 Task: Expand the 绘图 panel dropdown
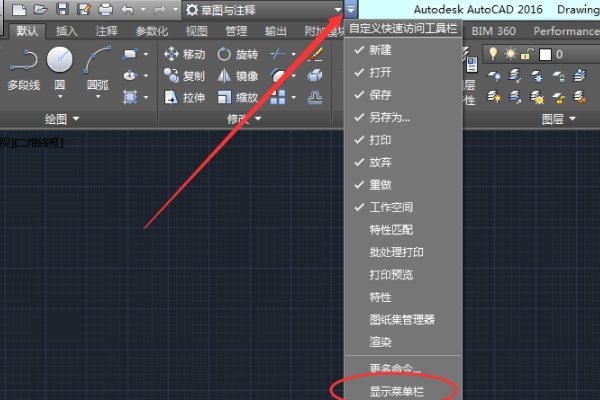[x=76, y=119]
